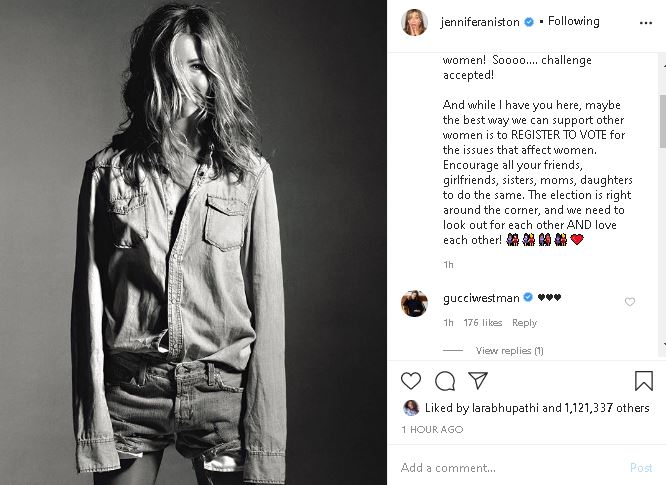
Task: Save the post with the bookmark icon
Action: (643, 380)
